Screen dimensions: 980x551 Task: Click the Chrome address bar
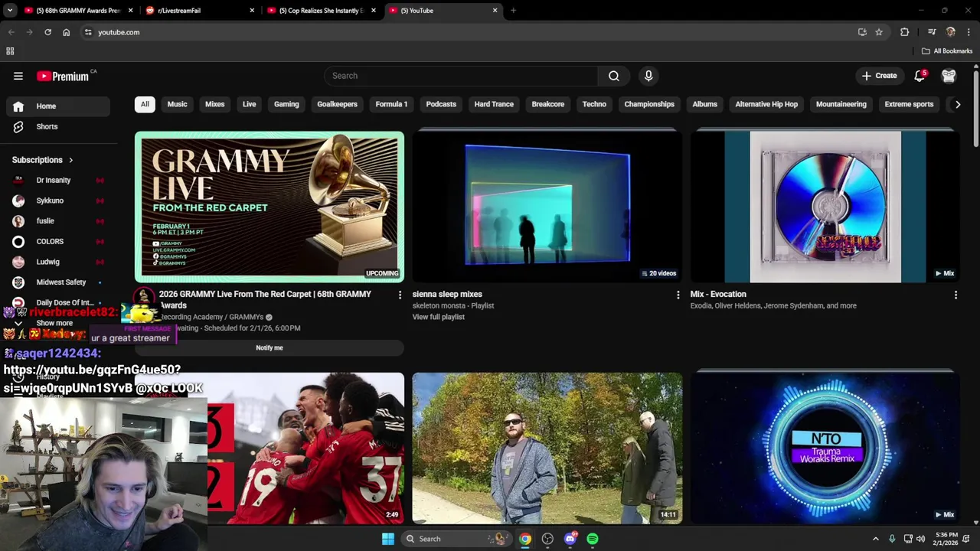click(x=467, y=32)
